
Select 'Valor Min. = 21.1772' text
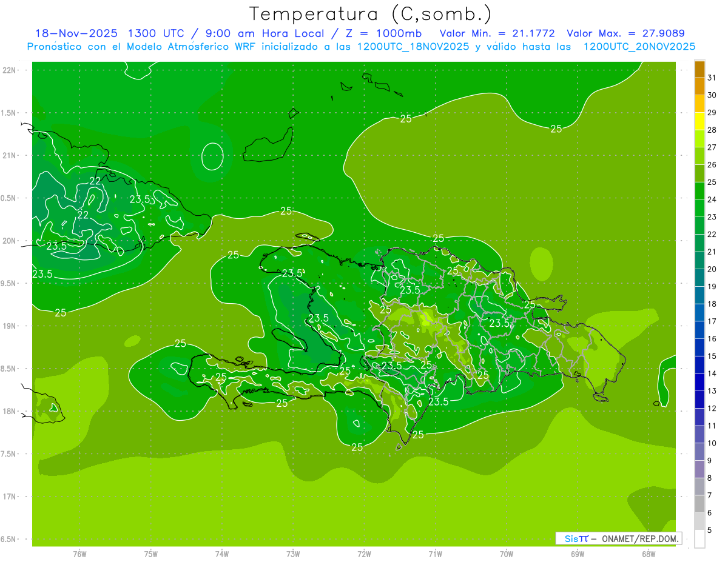(497, 33)
